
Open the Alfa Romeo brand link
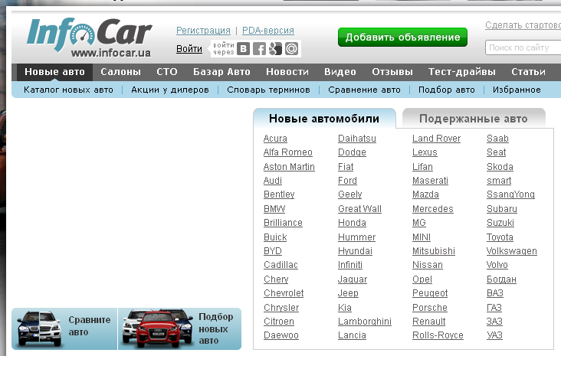pos(287,152)
